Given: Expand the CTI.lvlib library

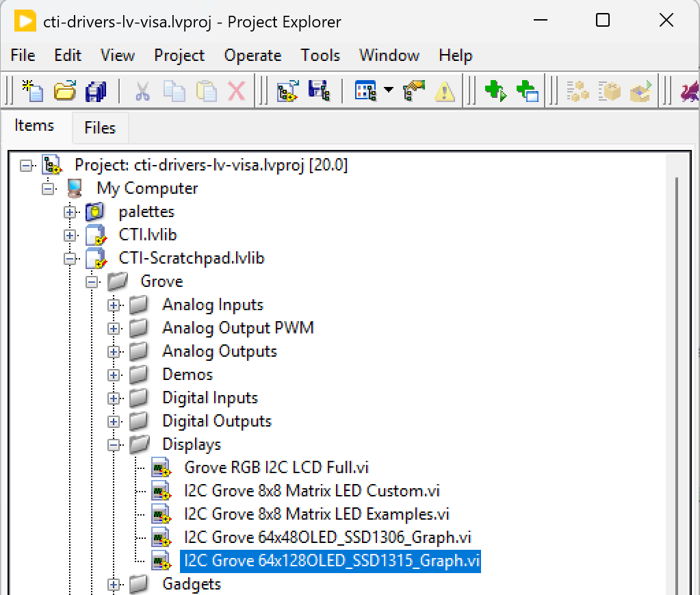Looking at the screenshot, I should click(x=70, y=235).
